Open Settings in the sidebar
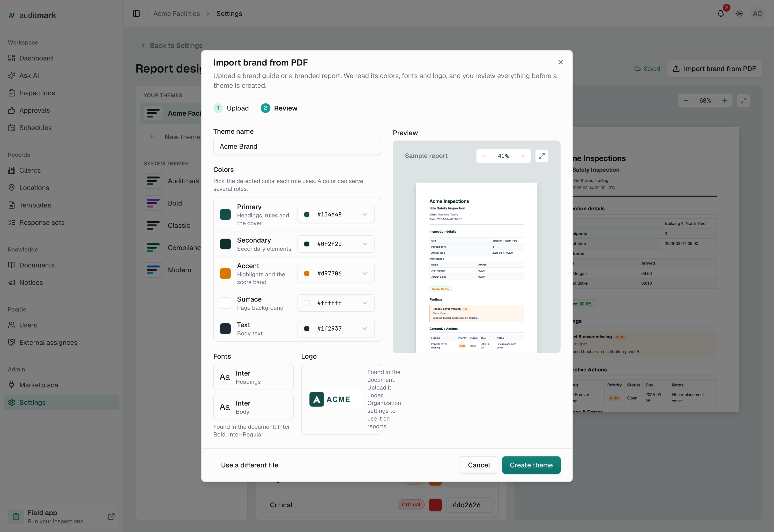The width and height of the screenshot is (774, 532). click(x=62, y=402)
